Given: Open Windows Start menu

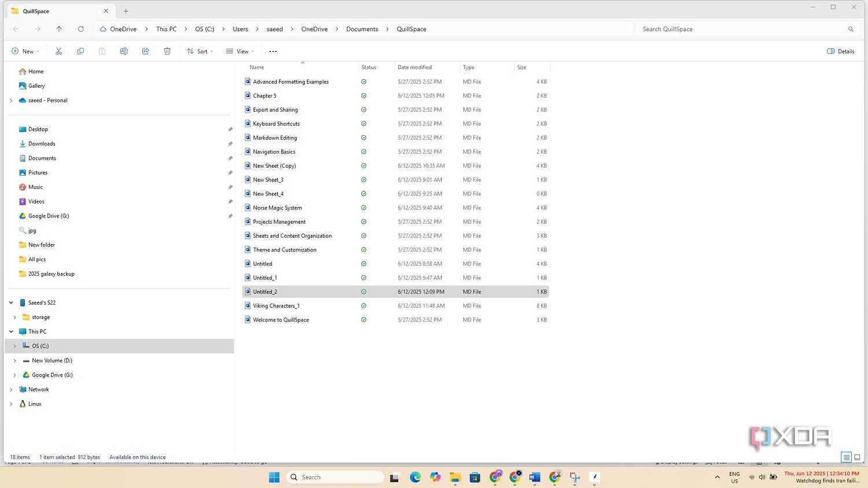Looking at the screenshot, I should [274, 477].
